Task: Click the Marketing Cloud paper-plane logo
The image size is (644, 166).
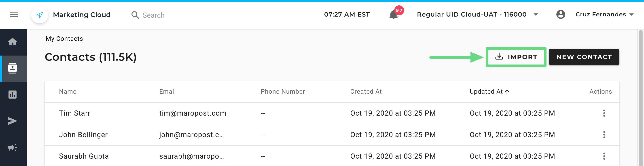Action: click(40, 15)
